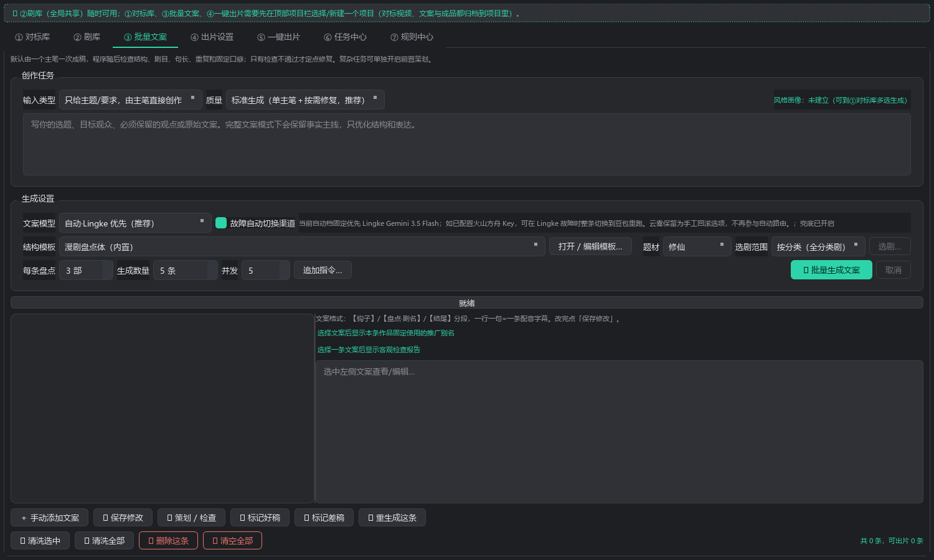
Task: Expand the 题材 修仙 dropdown
Action: (697, 246)
